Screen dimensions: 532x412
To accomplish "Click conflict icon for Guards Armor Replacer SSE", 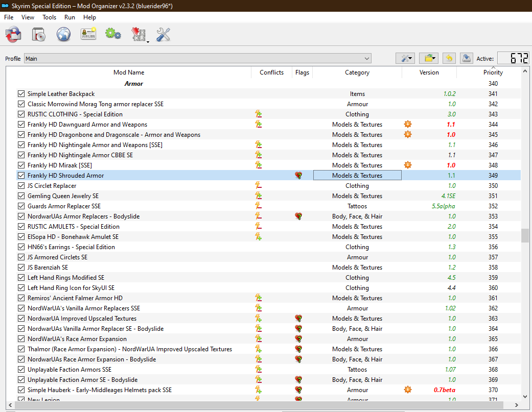I will [258, 206].
